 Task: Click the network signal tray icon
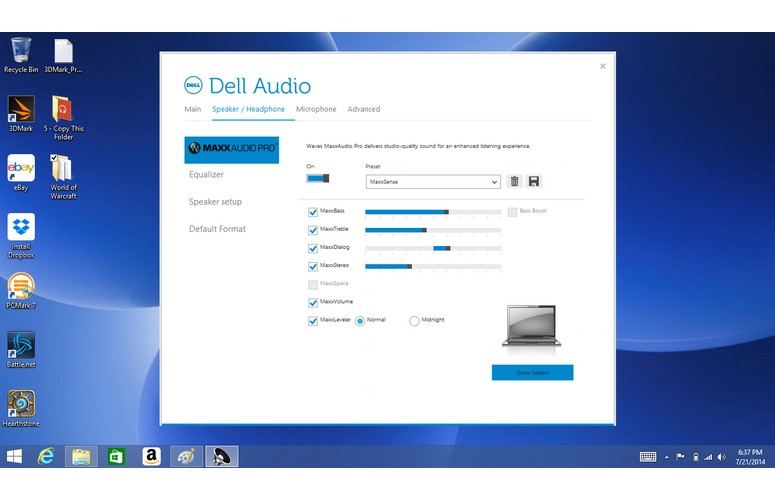click(x=708, y=457)
